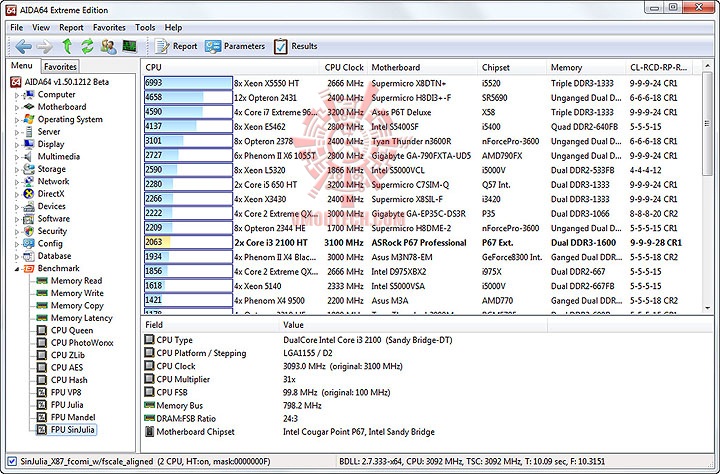Image resolution: width=720 pixels, height=474 pixels.
Task: Expand the Network tree node
Action: coord(17,182)
